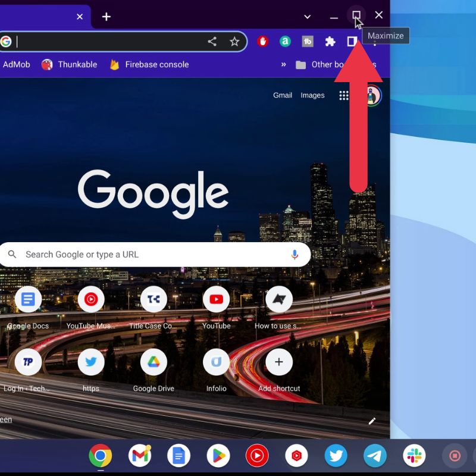
Task: Open the Extensions puzzle piece menu
Action: (x=330, y=41)
